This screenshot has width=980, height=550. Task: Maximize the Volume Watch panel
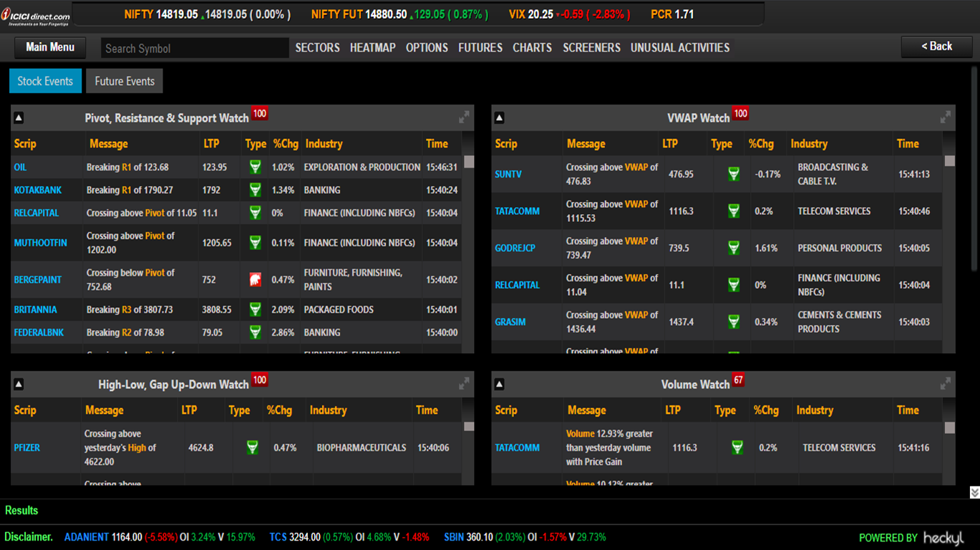(945, 384)
